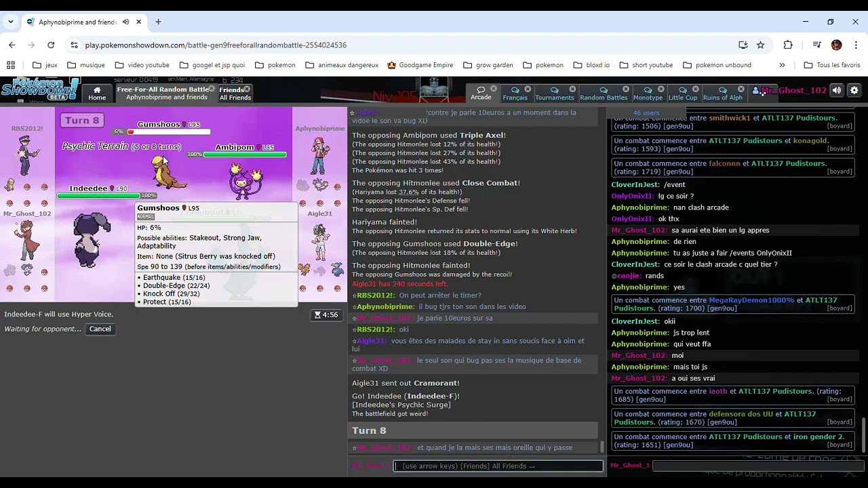The image size is (868, 488).
Task: Open the Monotype room tab
Action: (648, 93)
